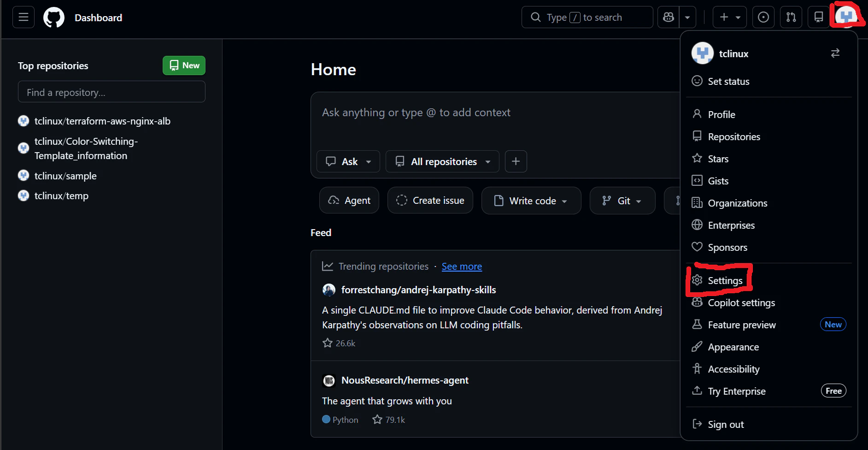Open forrestchang/andrej-karpathy-skills repository
868x450 pixels.
coord(418,290)
